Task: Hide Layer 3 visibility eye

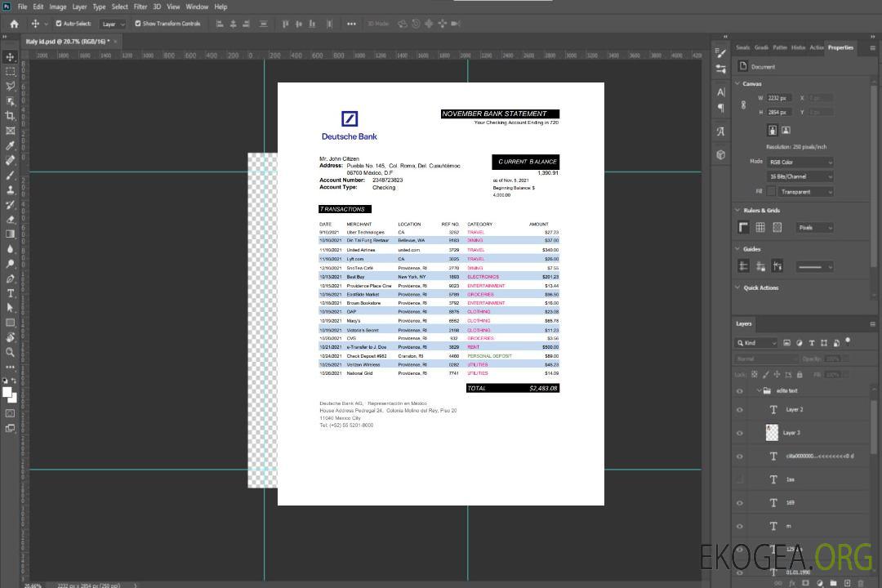Action: tap(740, 434)
